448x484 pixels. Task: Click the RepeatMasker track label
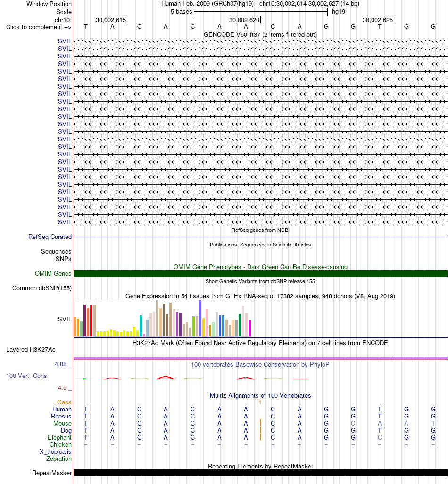tap(52, 473)
